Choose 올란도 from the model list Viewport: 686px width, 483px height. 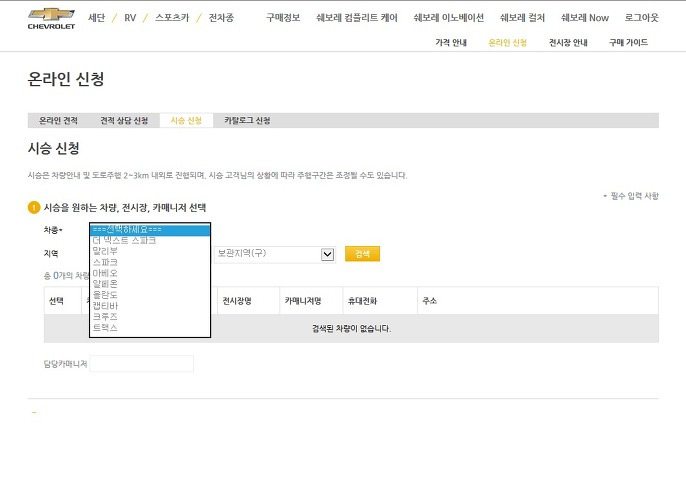pyautogui.click(x=150, y=295)
